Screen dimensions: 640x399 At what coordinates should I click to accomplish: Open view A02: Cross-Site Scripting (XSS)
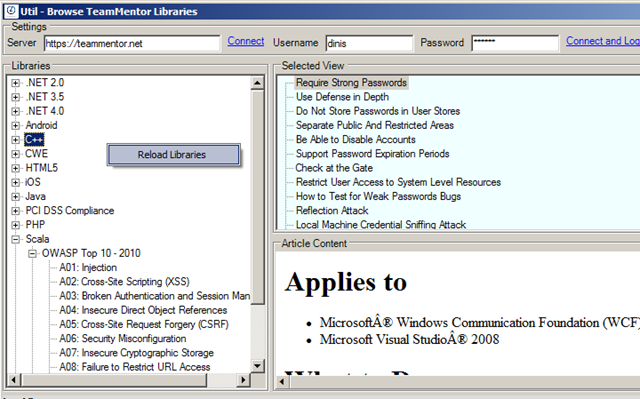pyautogui.click(x=124, y=282)
